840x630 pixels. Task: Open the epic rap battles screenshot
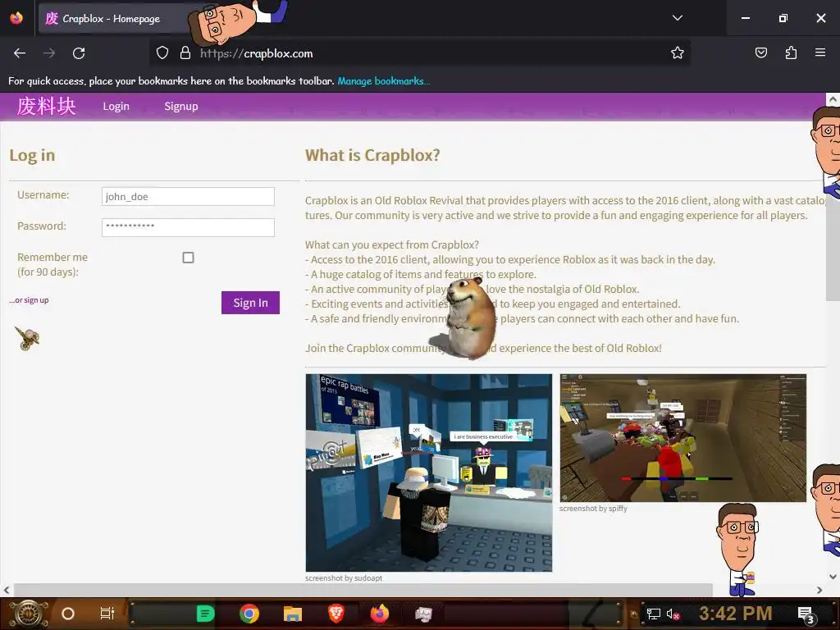[x=428, y=473]
